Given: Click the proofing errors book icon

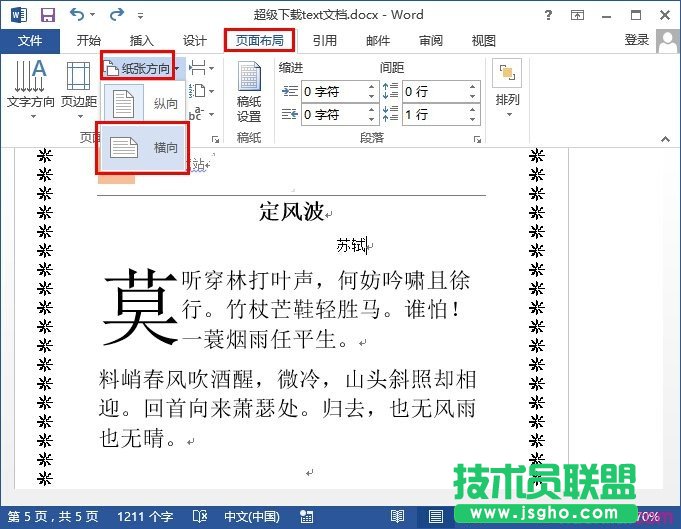Looking at the screenshot, I should pos(200,516).
